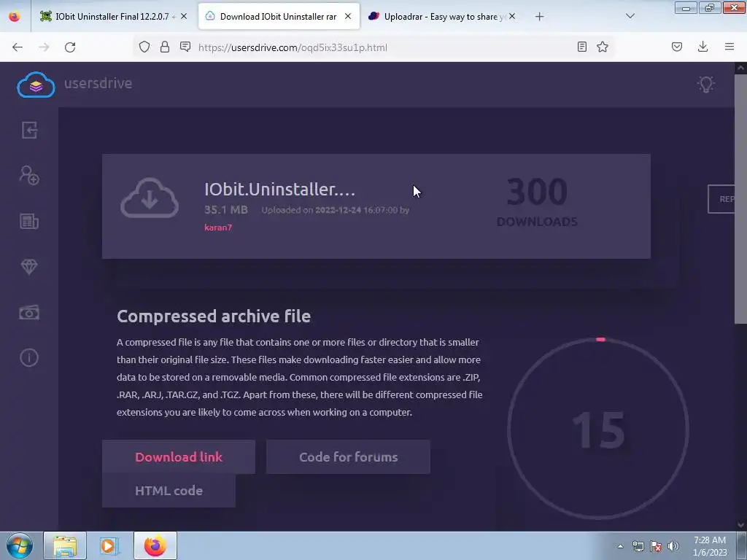Click the usersdrive site name text
The height and width of the screenshot is (560, 747).
tap(98, 83)
